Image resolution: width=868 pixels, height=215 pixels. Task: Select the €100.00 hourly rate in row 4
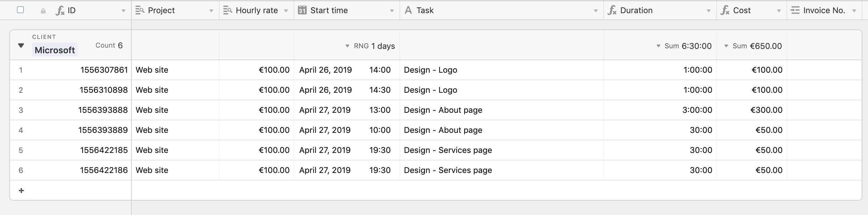257,130
